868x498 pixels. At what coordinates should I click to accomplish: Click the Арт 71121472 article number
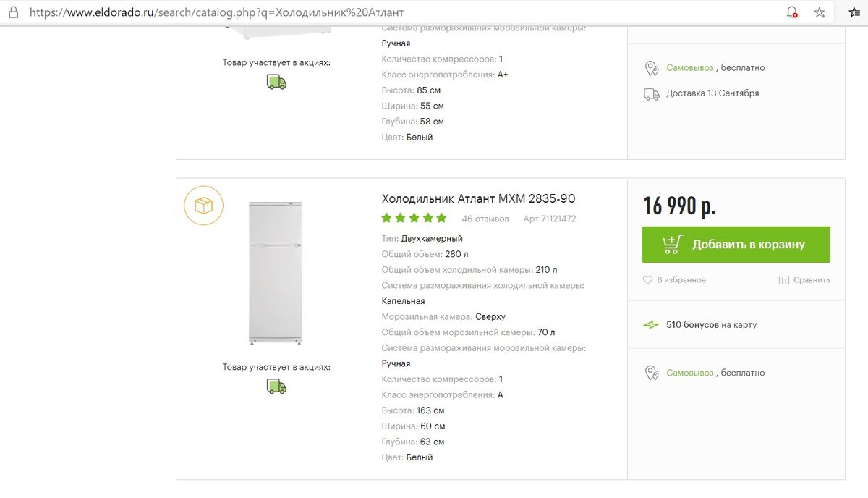(550, 219)
